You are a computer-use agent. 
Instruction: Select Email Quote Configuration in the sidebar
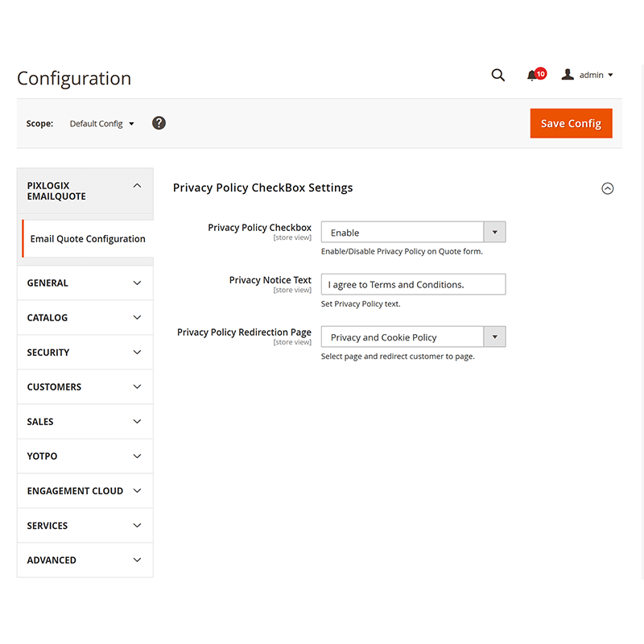click(88, 238)
